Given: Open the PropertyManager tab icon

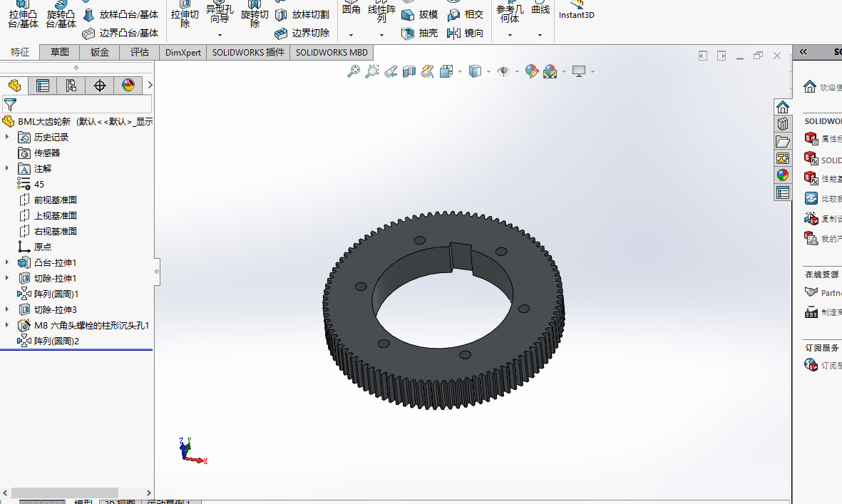Looking at the screenshot, I should coord(43,86).
